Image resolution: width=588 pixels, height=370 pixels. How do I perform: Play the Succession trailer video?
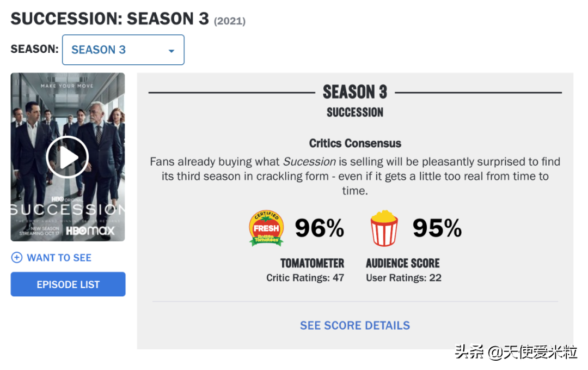[x=68, y=157]
